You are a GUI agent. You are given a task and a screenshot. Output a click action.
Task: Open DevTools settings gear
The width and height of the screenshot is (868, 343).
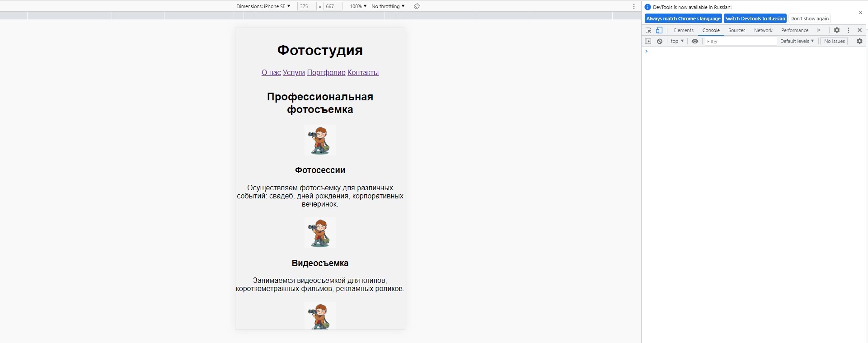[x=837, y=30]
